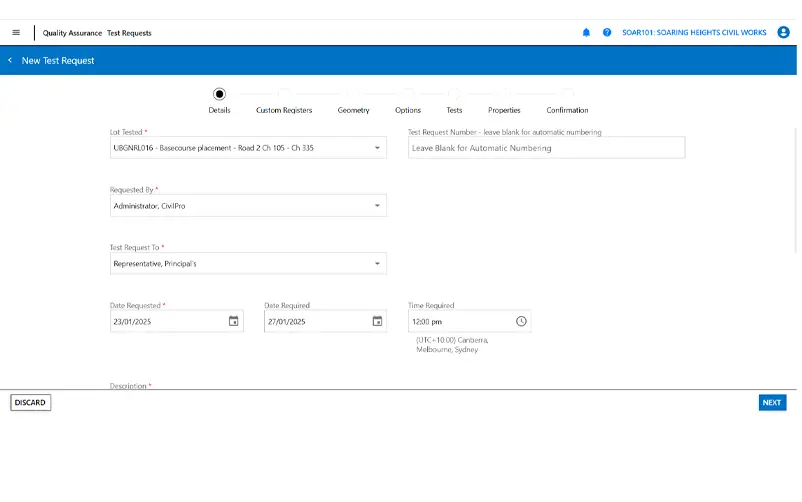Expand the Requested By dropdown arrow
802x502 pixels.
point(377,206)
